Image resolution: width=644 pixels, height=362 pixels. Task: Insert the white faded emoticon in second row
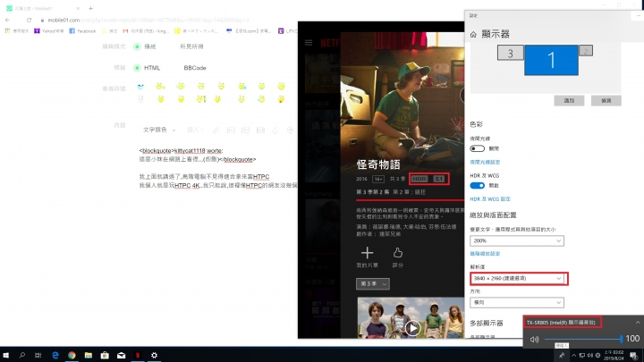tap(140, 99)
